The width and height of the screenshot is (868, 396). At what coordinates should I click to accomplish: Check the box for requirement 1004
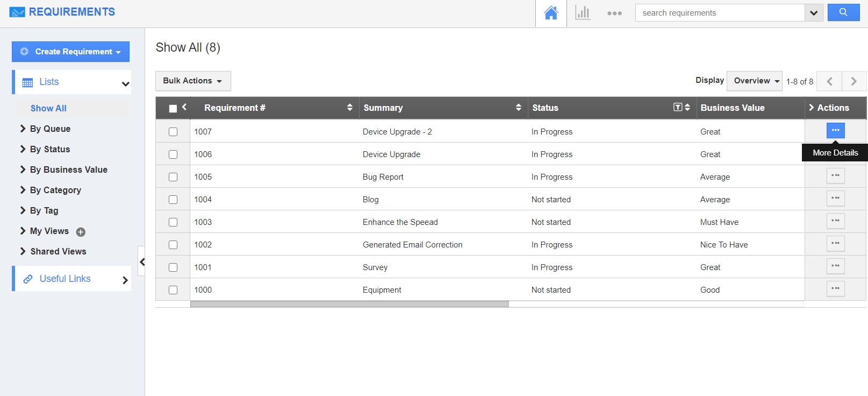(173, 200)
